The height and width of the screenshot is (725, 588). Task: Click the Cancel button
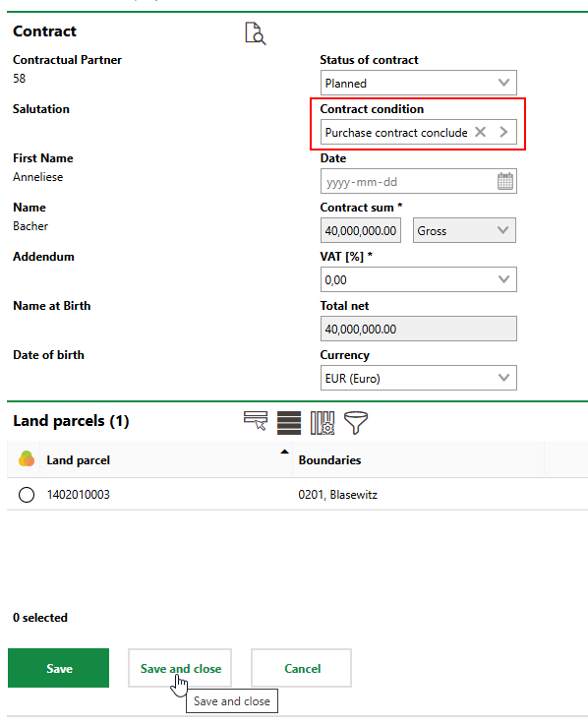click(x=302, y=668)
